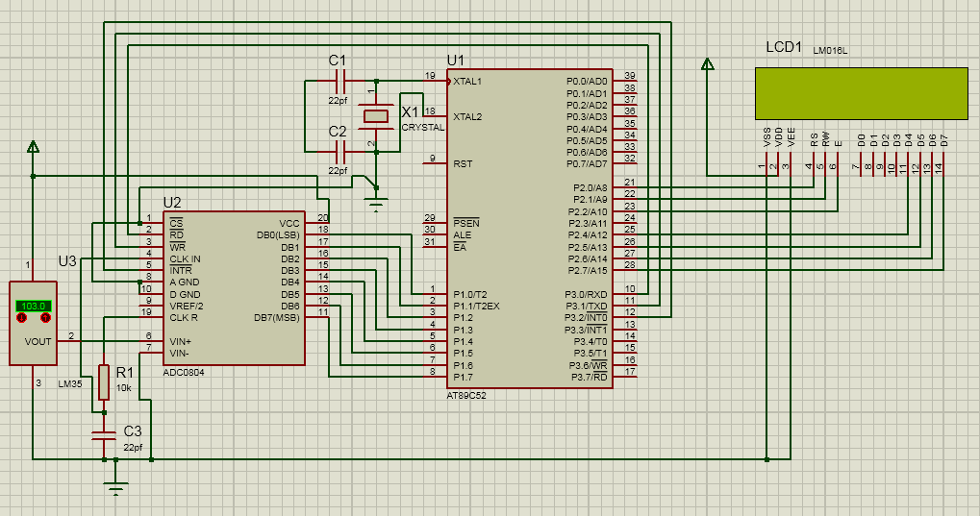Click the U1 reference label
980x516 pixels.
456,61
